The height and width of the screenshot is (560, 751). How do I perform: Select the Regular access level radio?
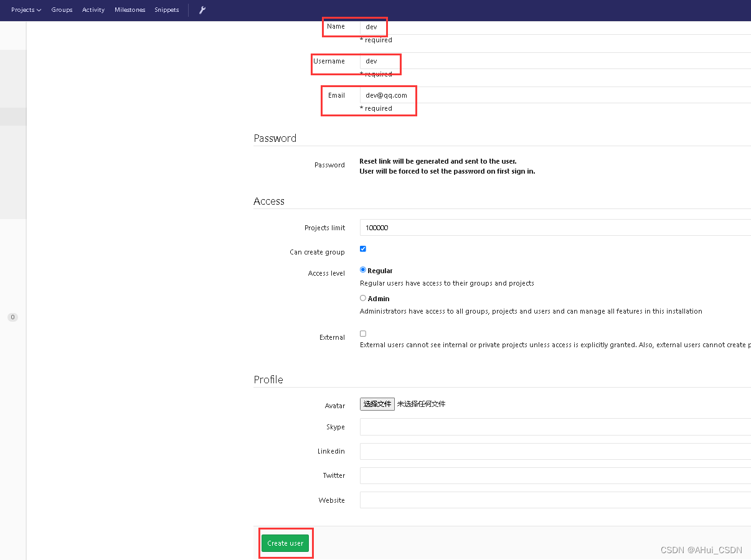click(x=363, y=270)
